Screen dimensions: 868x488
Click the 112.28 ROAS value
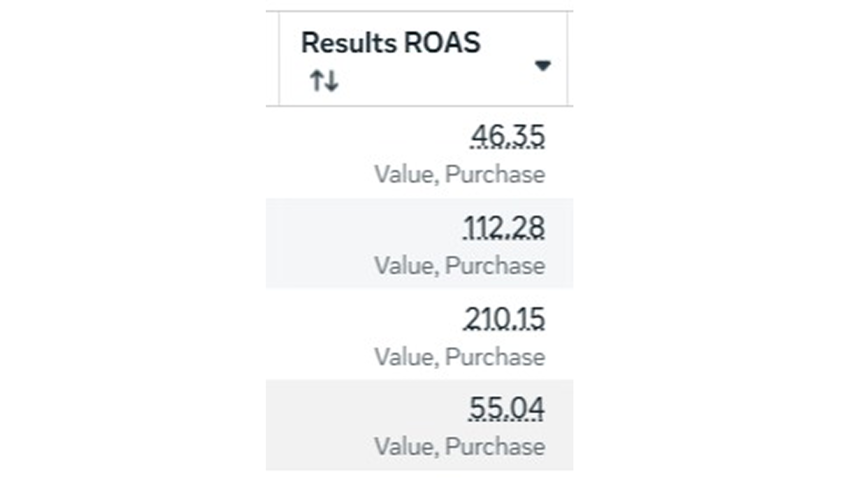click(x=504, y=228)
